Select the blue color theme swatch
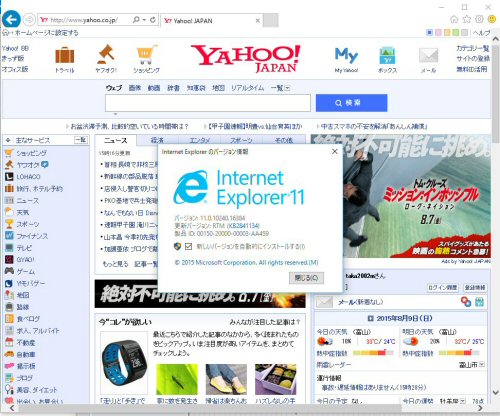This screenshot has height=416, width=500. pyautogui.click(x=430, y=33)
